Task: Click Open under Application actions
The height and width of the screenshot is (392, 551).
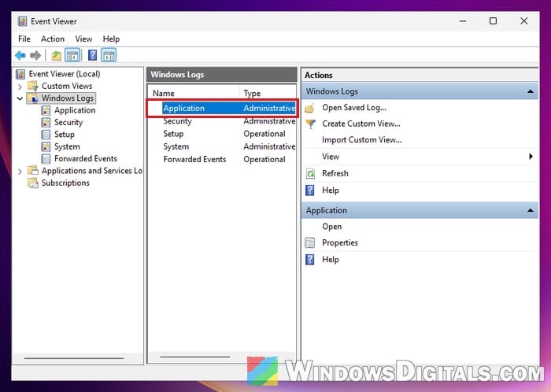Action: point(331,227)
